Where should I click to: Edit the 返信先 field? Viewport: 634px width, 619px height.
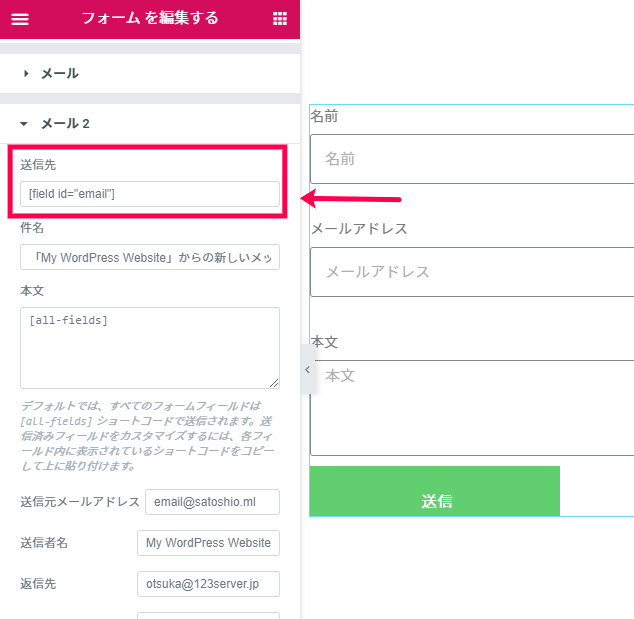pyautogui.click(x=208, y=584)
